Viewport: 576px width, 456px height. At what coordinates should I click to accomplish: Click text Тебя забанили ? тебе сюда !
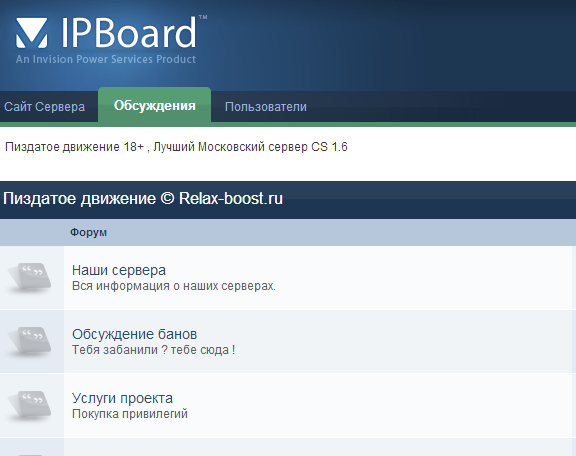click(154, 350)
